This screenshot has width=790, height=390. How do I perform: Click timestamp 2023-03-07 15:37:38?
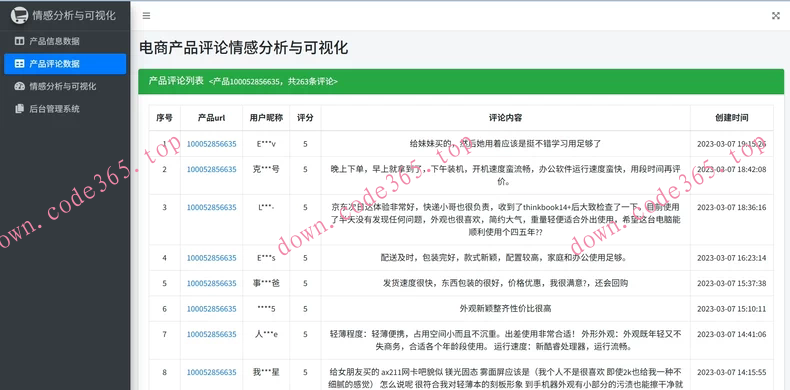(732, 283)
